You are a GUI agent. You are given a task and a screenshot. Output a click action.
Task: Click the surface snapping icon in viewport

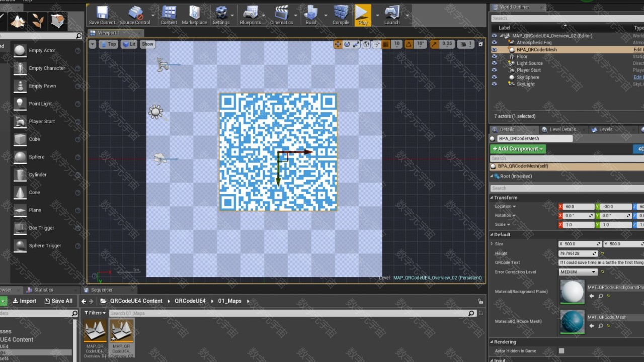[x=377, y=44]
